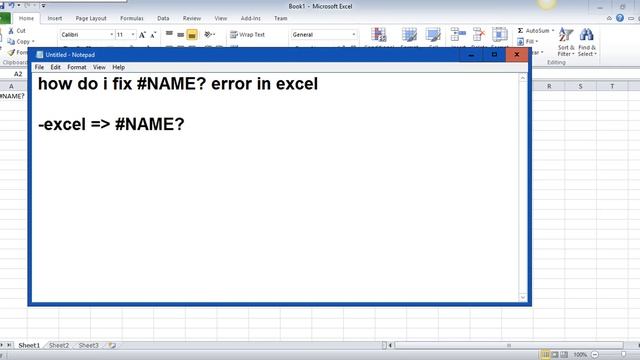Click the Fill down icon
Image resolution: width=640 pixels, height=360 pixels.
pos(520,42)
